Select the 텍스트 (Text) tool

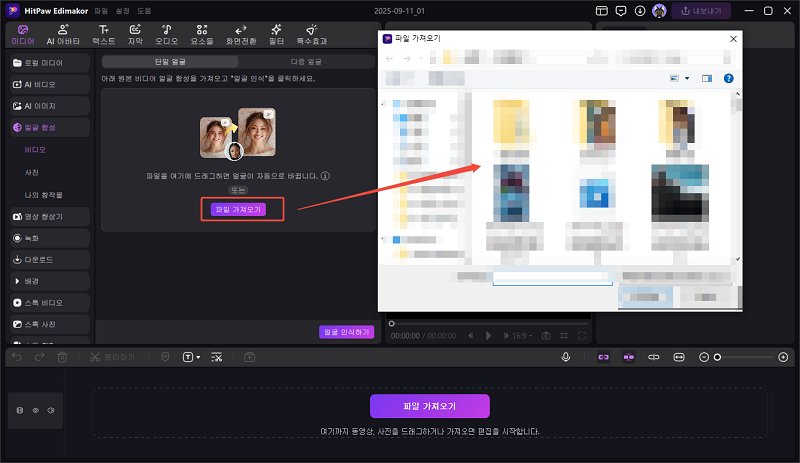(104, 35)
